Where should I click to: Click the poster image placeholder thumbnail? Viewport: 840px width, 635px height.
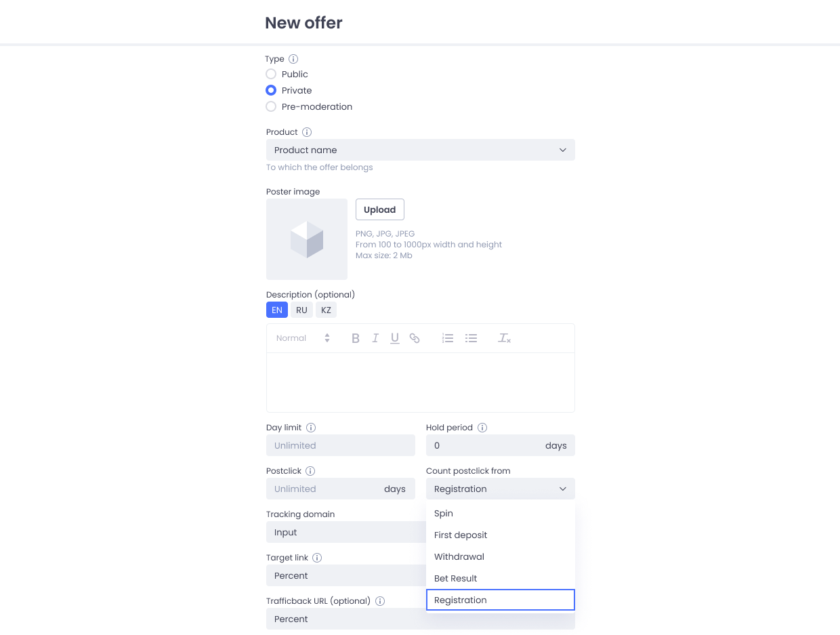pos(306,239)
